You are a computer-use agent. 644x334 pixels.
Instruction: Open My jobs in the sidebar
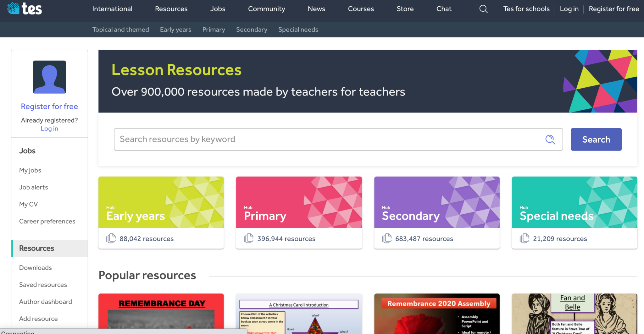pos(30,170)
